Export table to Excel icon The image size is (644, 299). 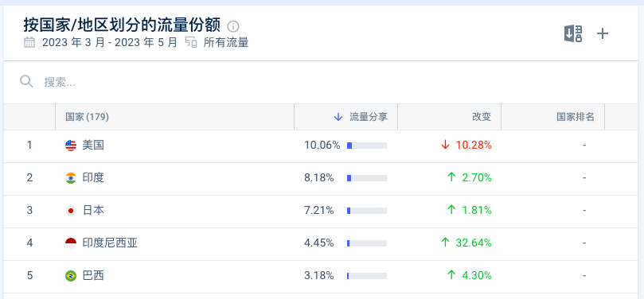click(x=573, y=33)
